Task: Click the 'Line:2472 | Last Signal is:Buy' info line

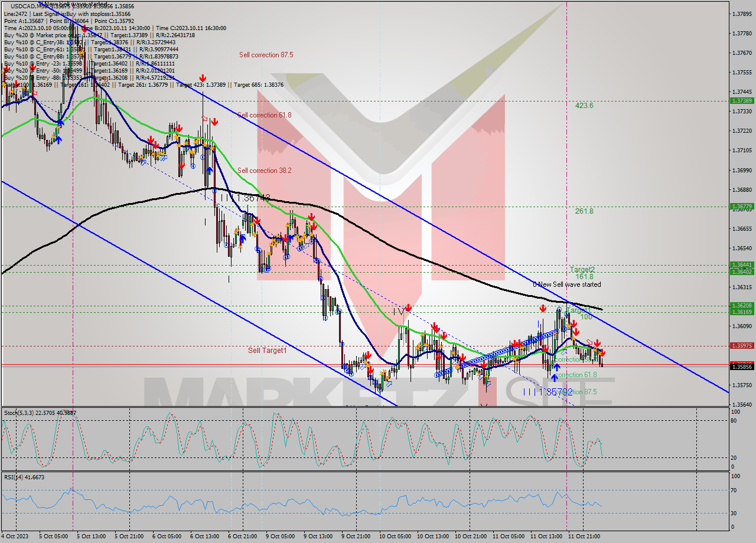Action: point(69,13)
